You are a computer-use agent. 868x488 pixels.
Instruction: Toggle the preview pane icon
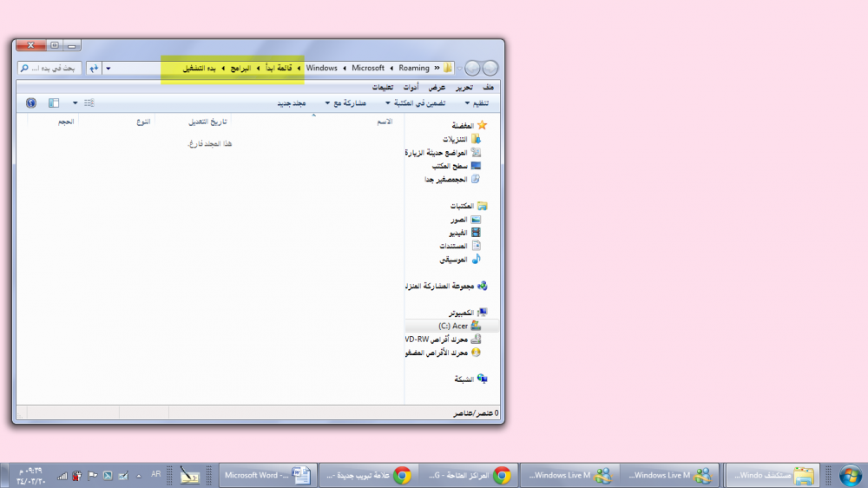54,102
